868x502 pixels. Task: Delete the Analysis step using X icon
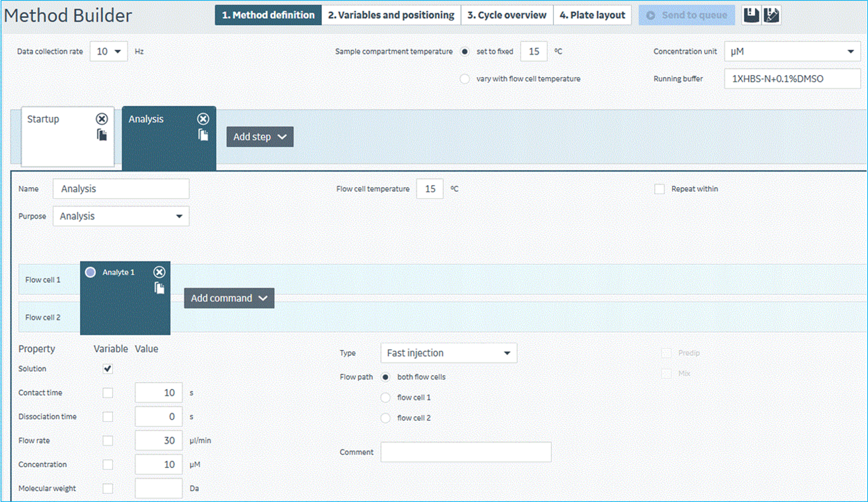pos(203,119)
